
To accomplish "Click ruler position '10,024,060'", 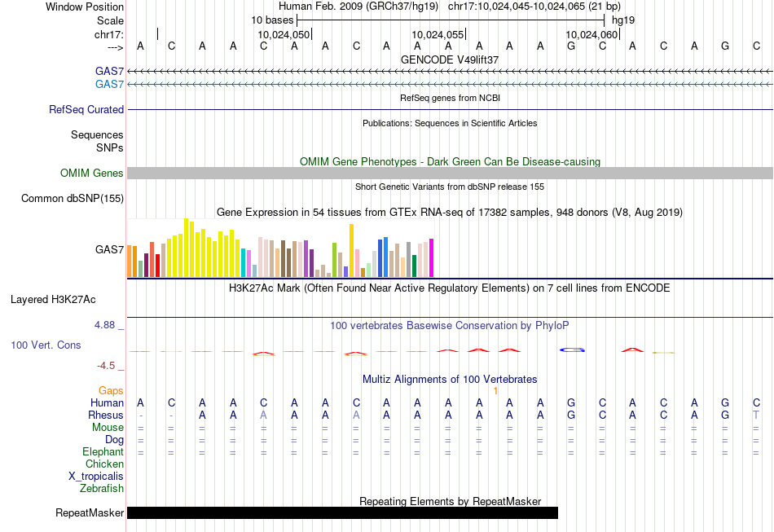I will point(591,34).
